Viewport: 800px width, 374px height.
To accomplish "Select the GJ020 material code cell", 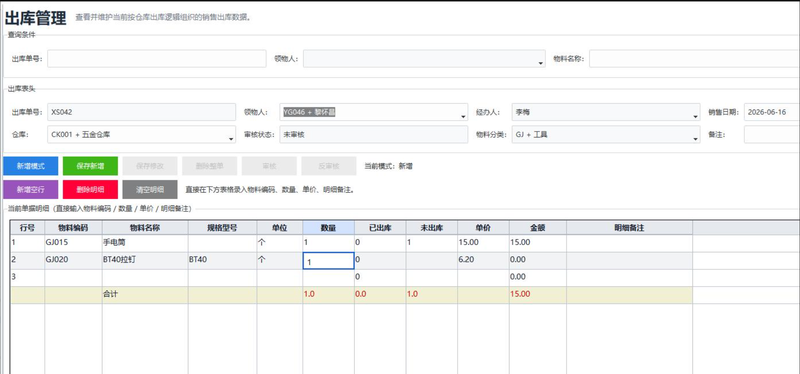I will 73,260.
